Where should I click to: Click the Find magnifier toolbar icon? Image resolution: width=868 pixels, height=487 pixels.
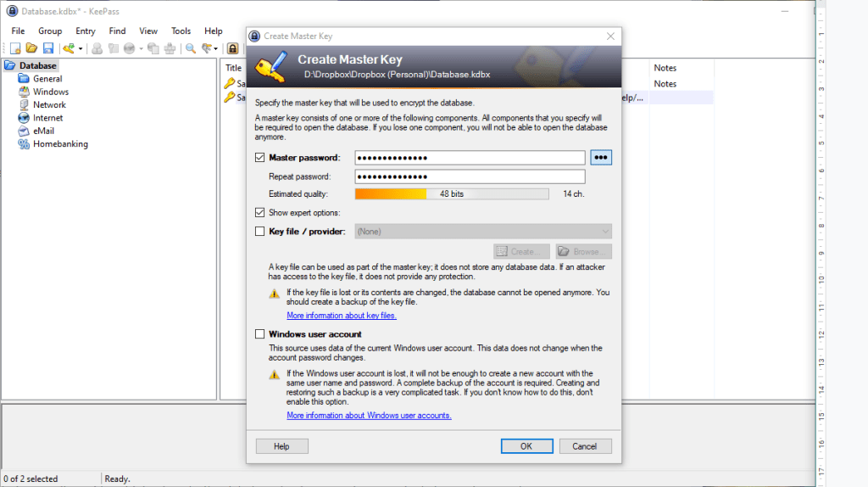pos(191,48)
